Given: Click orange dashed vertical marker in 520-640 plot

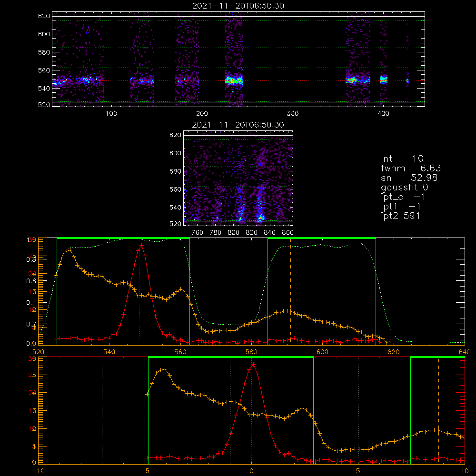Looking at the screenshot, I should pyautogui.click(x=290, y=291).
